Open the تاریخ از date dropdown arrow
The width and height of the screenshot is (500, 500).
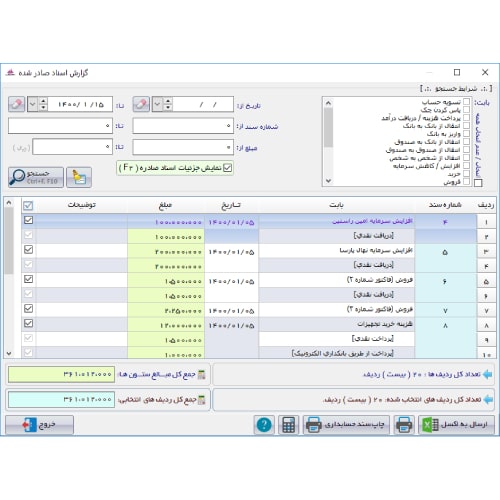tap(157, 104)
